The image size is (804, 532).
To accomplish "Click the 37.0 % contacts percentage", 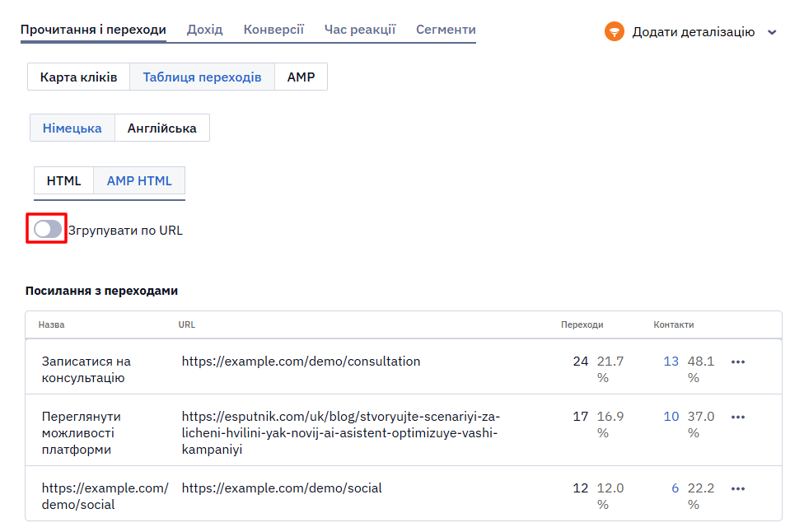I will 701,425.
